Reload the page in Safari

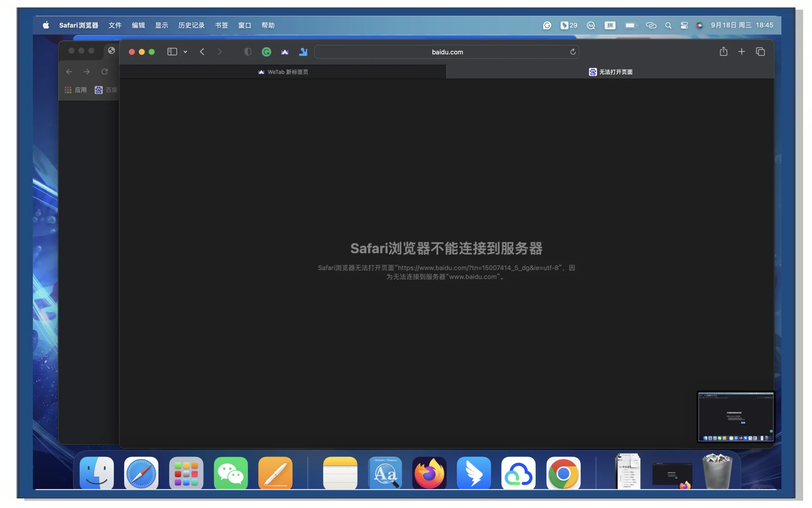[573, 52]
